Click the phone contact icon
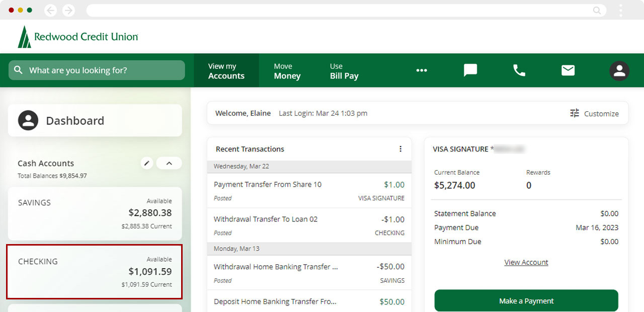The width and height of the screenshot is (644, 312). pos(519,70)
